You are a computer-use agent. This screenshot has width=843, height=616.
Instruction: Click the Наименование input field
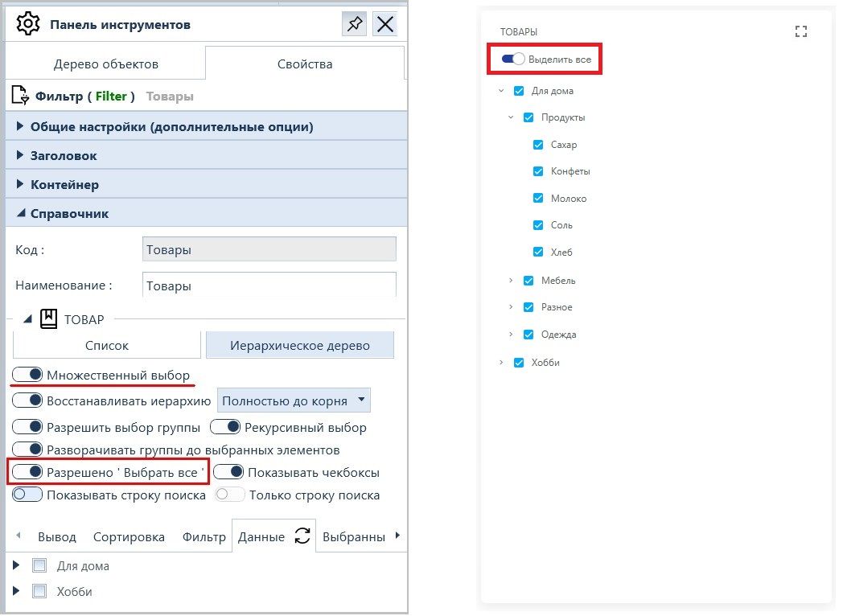tap(269, 285)
